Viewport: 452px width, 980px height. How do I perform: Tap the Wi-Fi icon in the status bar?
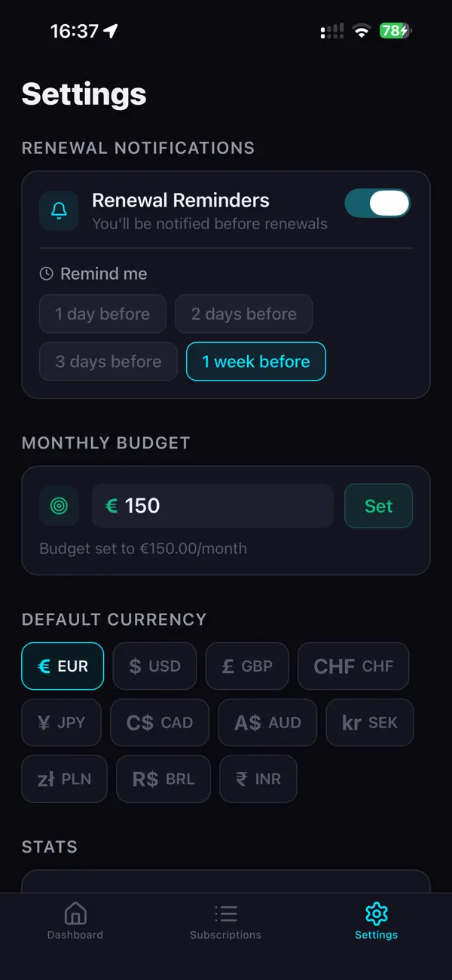coord(359,30)
